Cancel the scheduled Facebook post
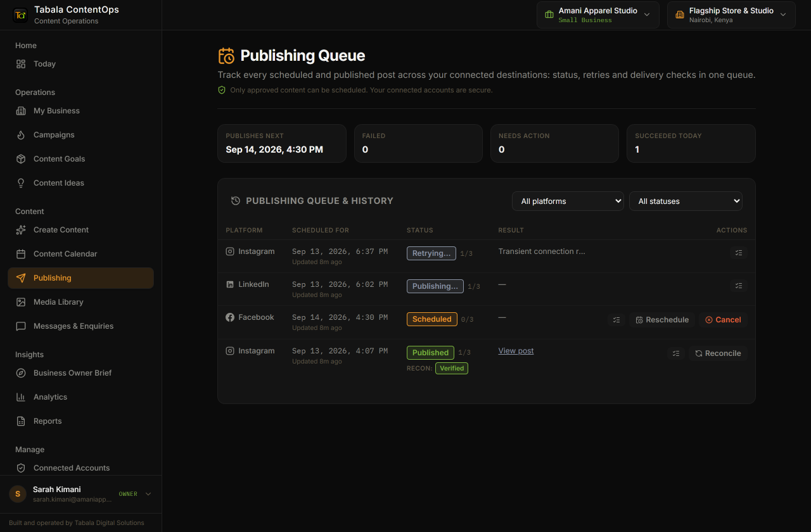Screen dimensions: 811x532 point(723,320)
